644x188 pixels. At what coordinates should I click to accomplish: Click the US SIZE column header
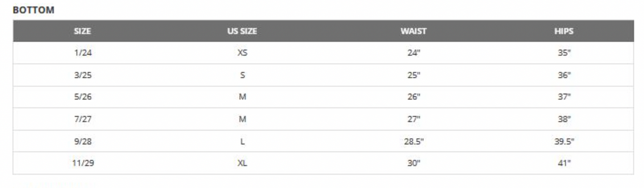coord(242,31)
